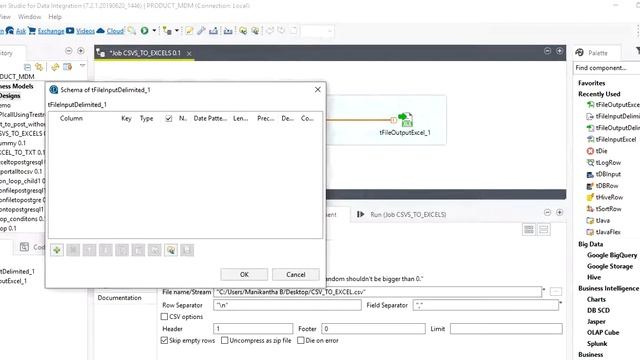Open the Help menu
Screen dimensions: 640x360
[55, 17]
